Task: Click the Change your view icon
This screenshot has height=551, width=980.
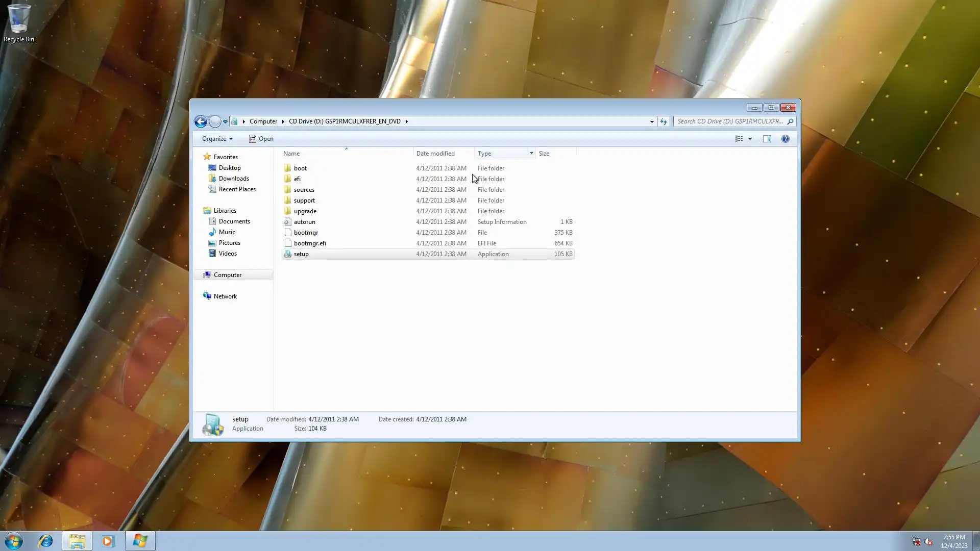Action: 739,139
